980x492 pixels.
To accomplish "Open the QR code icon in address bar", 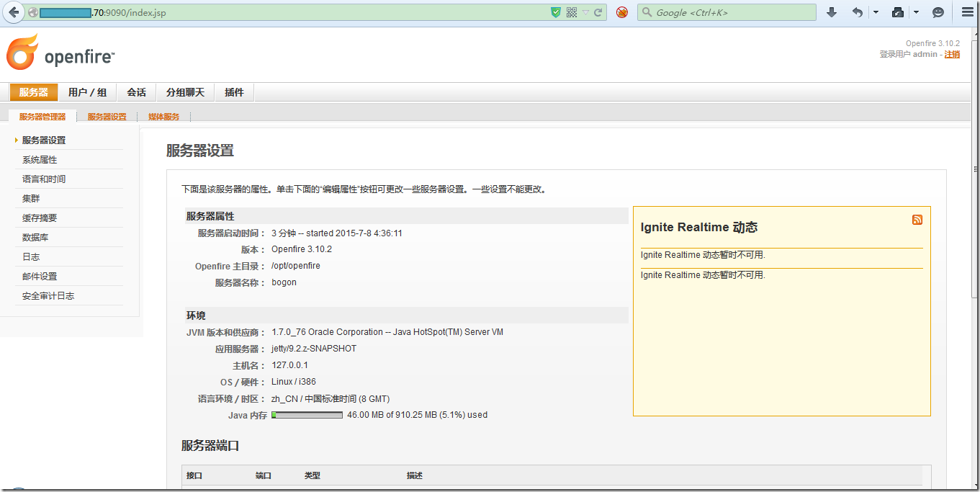I will click(x=572, y=12).
